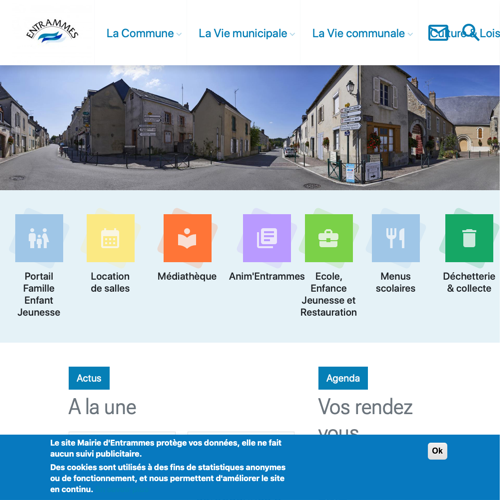Open the La Commune menu
This screenshot has height=500, width=500.
tap(140, 33)
